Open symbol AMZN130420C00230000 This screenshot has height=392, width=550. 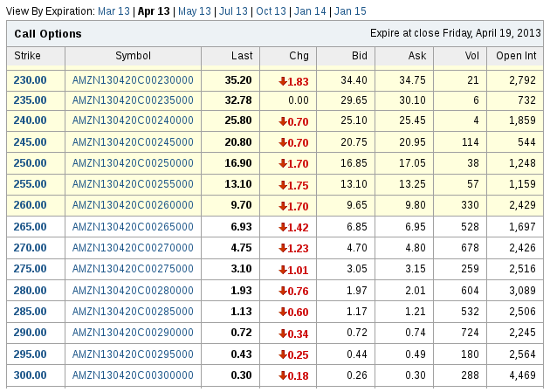[133, 80]
